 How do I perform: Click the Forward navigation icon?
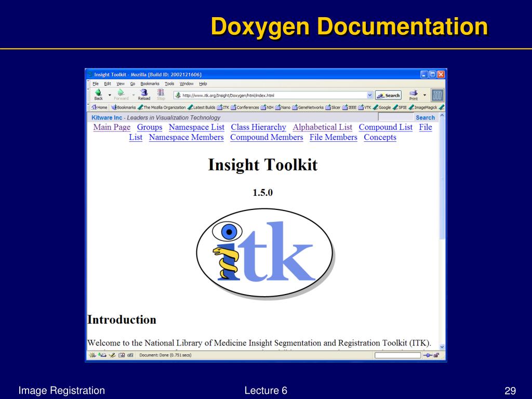(121, 95)
